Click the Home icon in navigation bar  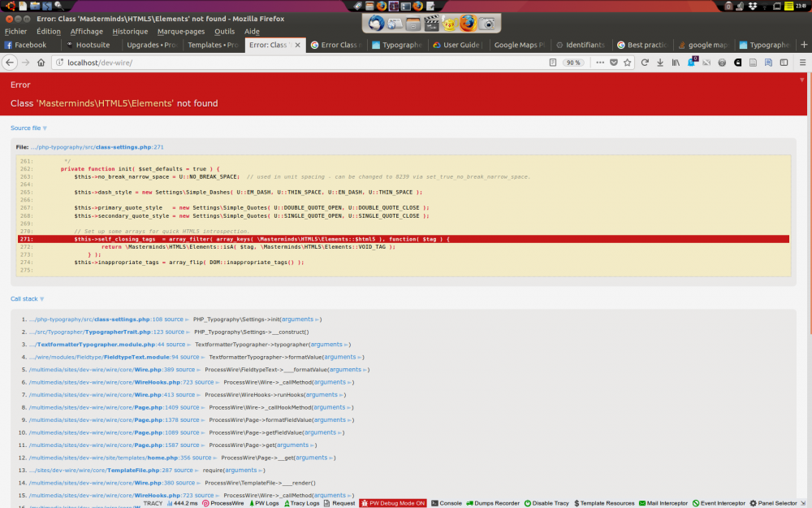41,63
